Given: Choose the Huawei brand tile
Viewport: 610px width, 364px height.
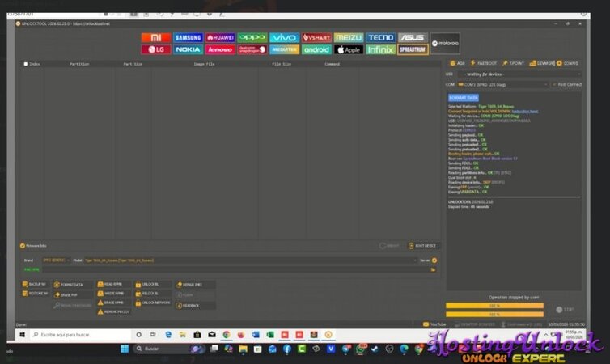Looking at the screenshot, I should [220, 38].
